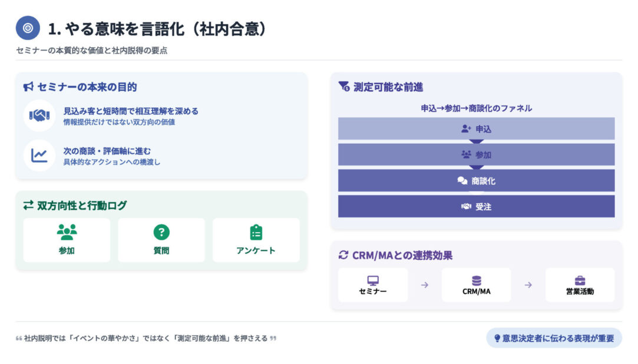This screenshot has height=364, width=638.
Task: Click the 意思決定者に伝わる表現が重要 pill button
Action: 554,338
